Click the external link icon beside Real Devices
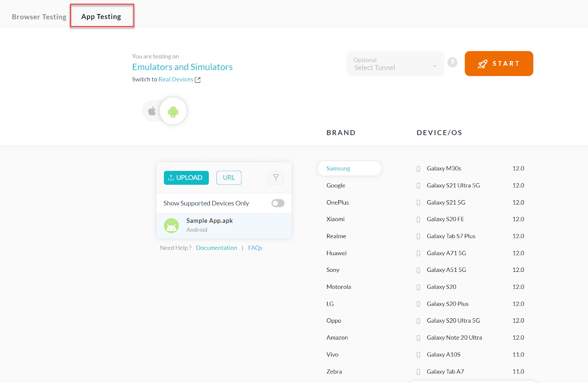This screenshot has width=588, height=383. [198, 79]
